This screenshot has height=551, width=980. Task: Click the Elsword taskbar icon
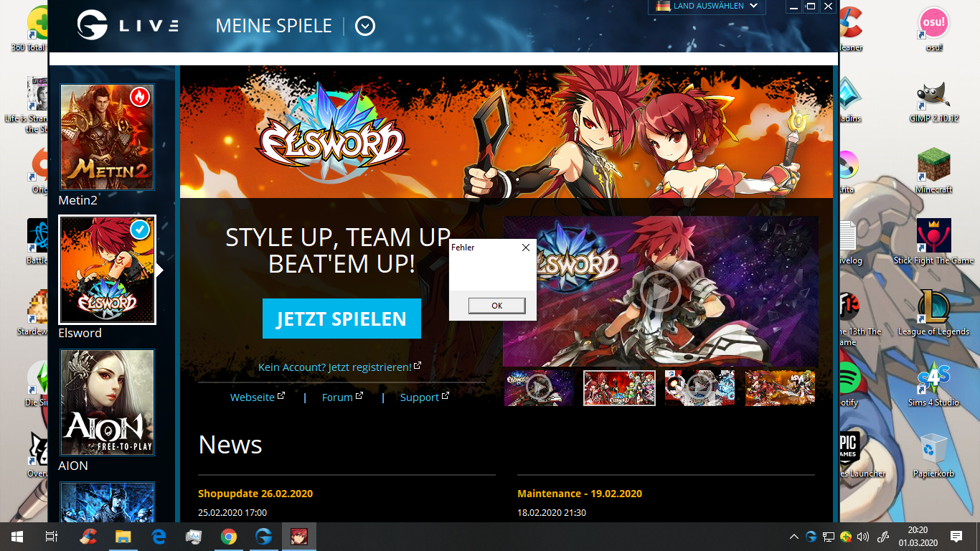[x=299, y=537]
